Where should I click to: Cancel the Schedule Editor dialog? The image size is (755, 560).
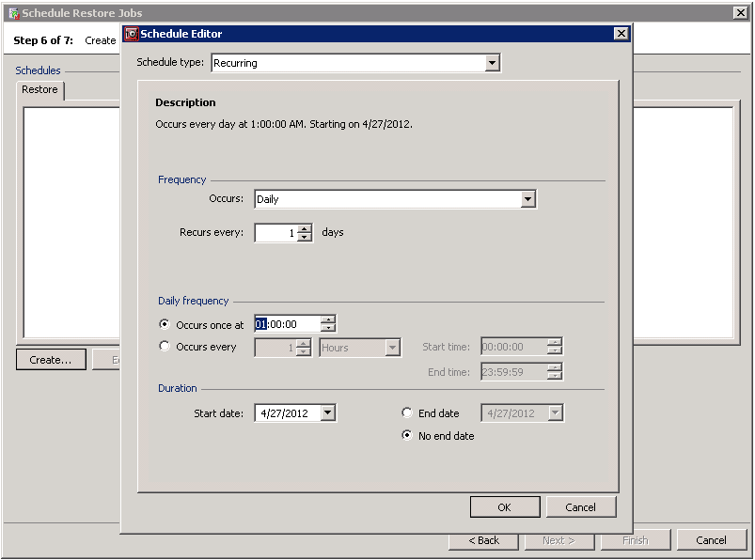pos(580,507)
